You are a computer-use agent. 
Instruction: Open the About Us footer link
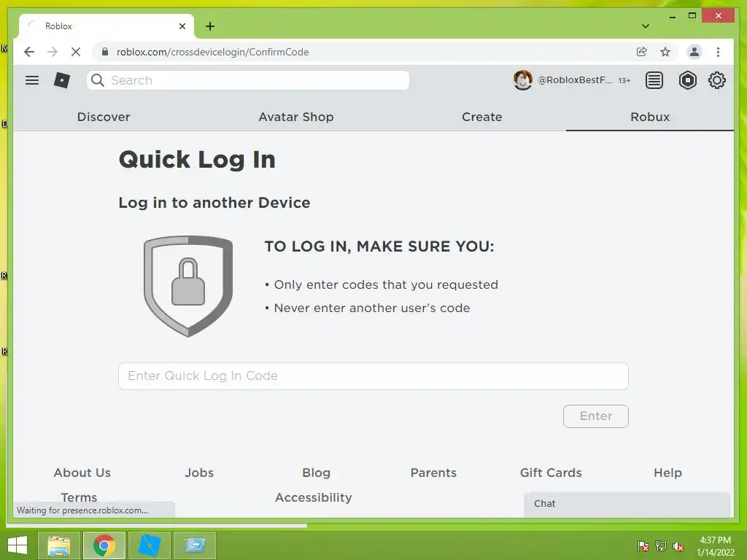[x=82, y=472]
